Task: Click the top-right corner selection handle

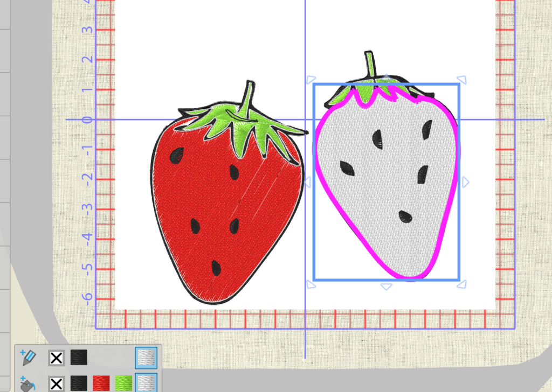Action: pyautogui.click(x=462, y=80)
